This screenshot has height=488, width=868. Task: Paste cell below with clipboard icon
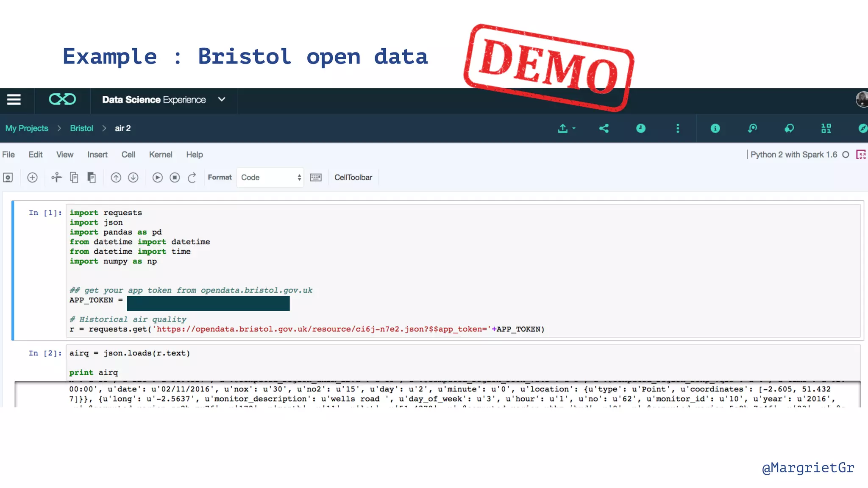(92, 177)
